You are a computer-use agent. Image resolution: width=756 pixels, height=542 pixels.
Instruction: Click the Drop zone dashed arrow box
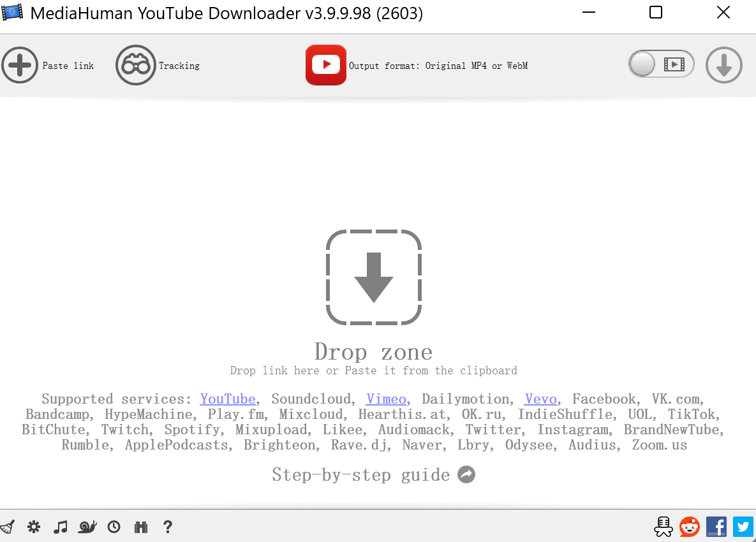click(374, 277)
